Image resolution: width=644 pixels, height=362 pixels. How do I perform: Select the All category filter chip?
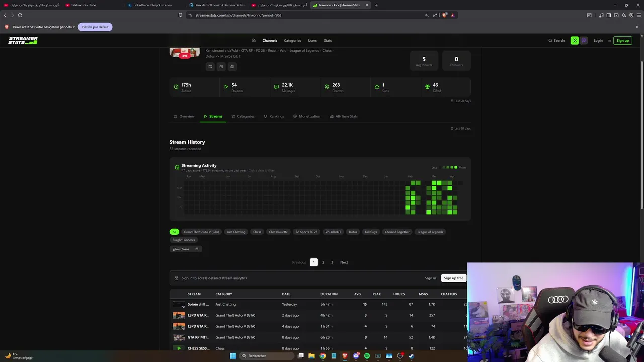(174, 232)
